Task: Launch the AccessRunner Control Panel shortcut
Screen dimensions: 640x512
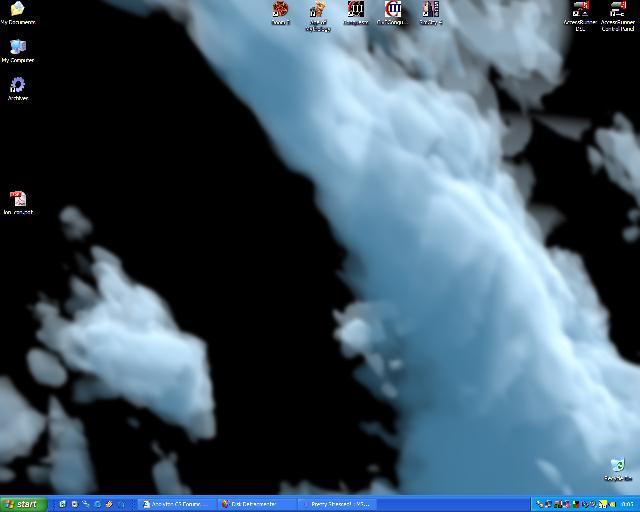Action: coord(617,11)
